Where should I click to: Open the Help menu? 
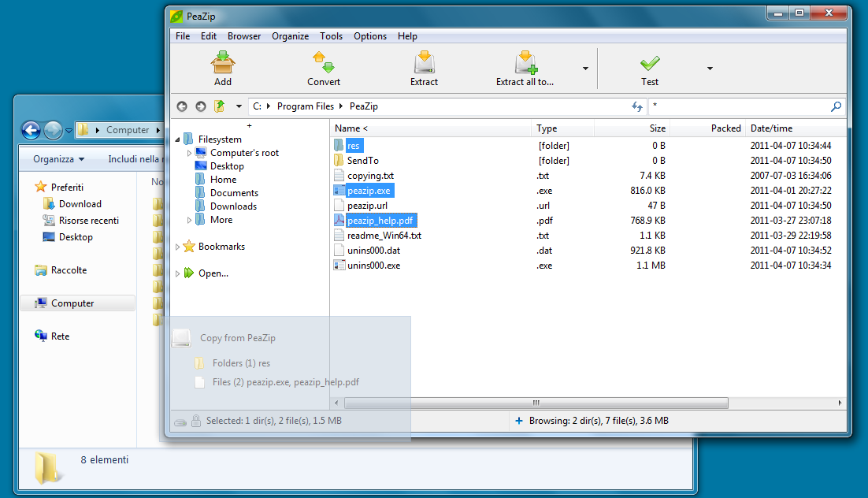pos(407,36)
